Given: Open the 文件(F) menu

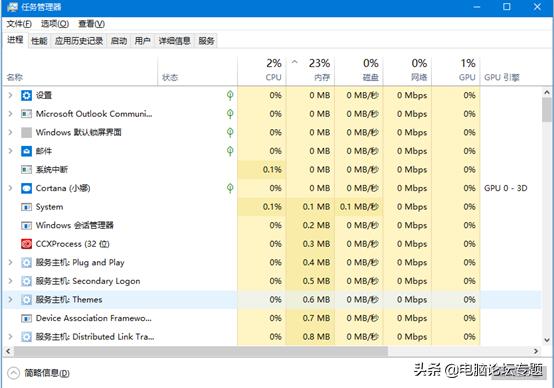Looking at the screenshot, I should [19, 24].
